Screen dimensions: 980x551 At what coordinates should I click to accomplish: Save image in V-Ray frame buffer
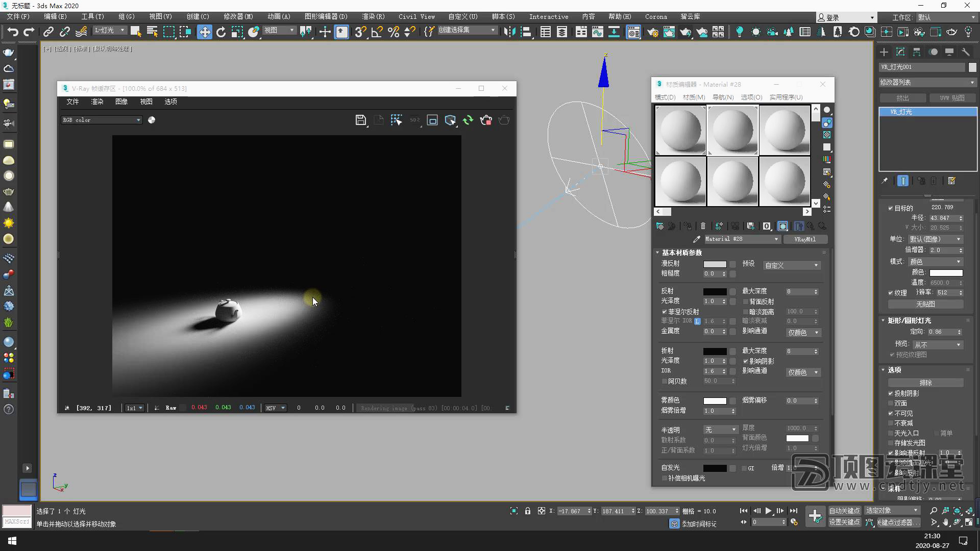pyautogui.click(x=360, y=120)
